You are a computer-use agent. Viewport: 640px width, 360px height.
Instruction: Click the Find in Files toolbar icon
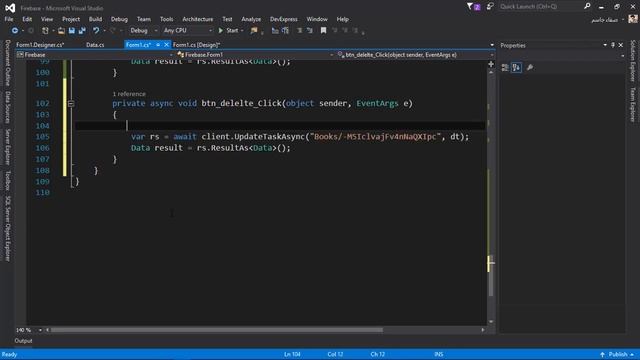click(254, 31)
